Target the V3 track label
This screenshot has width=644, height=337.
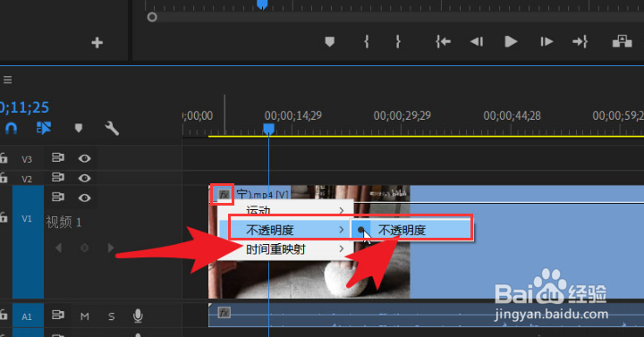coord(27,159)
